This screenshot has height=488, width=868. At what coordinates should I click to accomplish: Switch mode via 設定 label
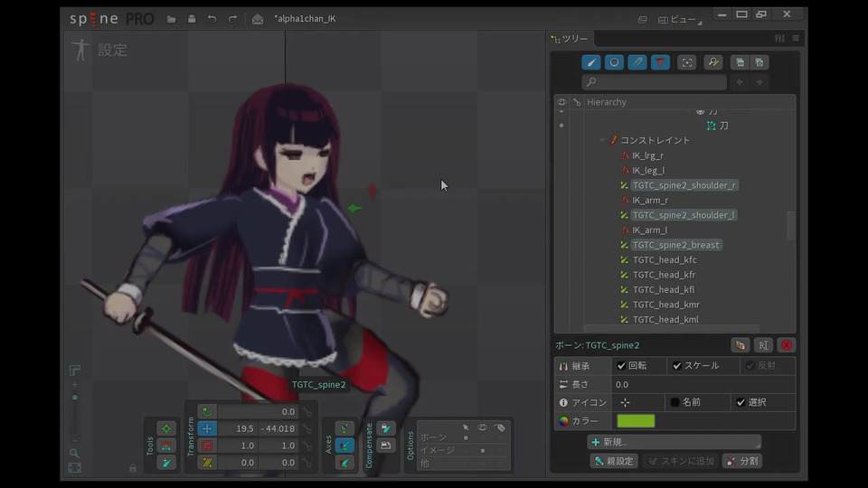coord(112,51)
